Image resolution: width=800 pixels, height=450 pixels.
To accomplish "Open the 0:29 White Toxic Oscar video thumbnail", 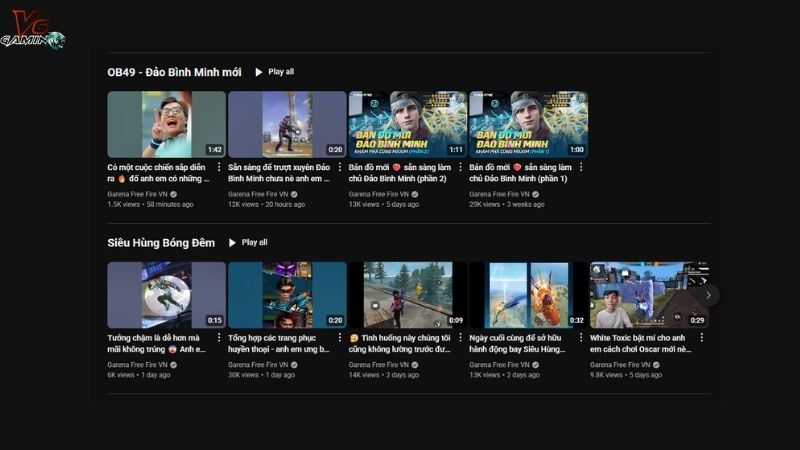I will pos(649,295).
